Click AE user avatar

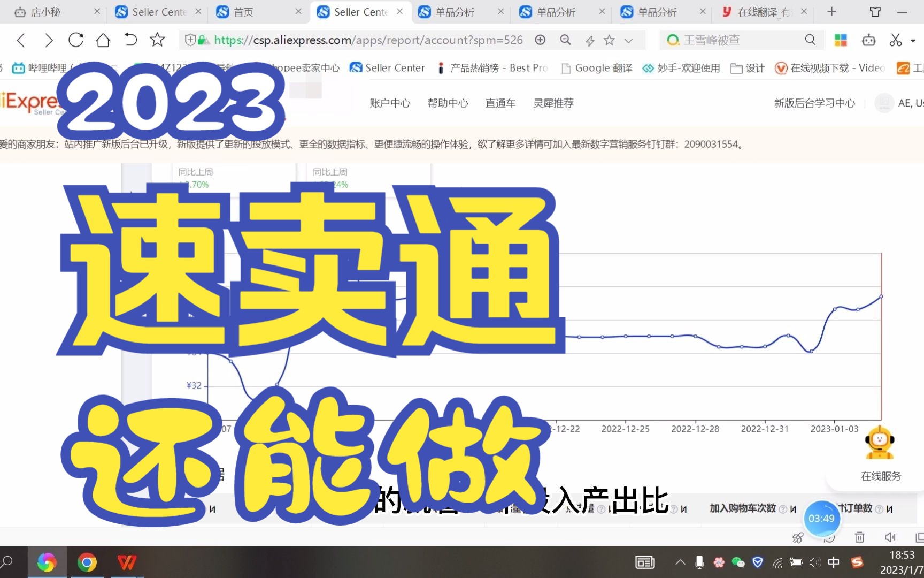(884, 103)
